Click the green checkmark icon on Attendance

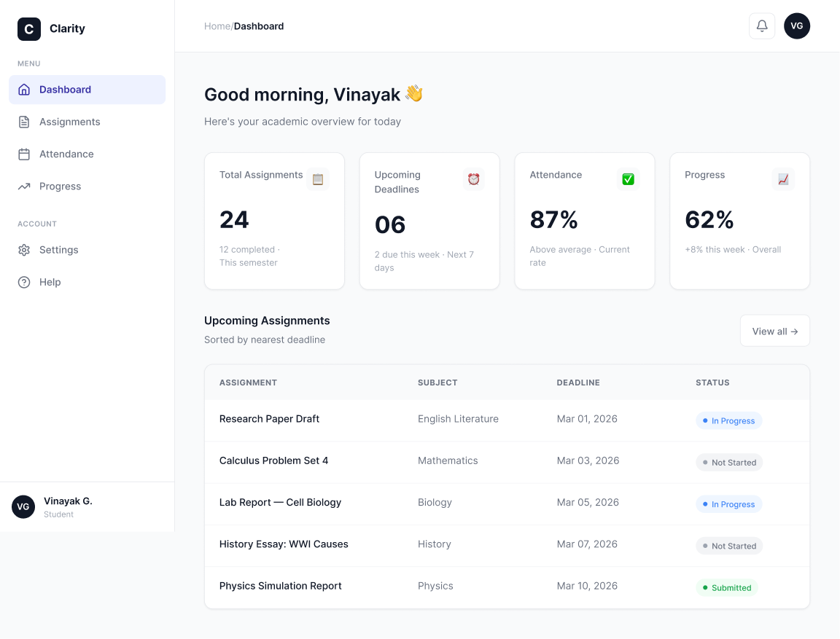[x=628, y=179]
